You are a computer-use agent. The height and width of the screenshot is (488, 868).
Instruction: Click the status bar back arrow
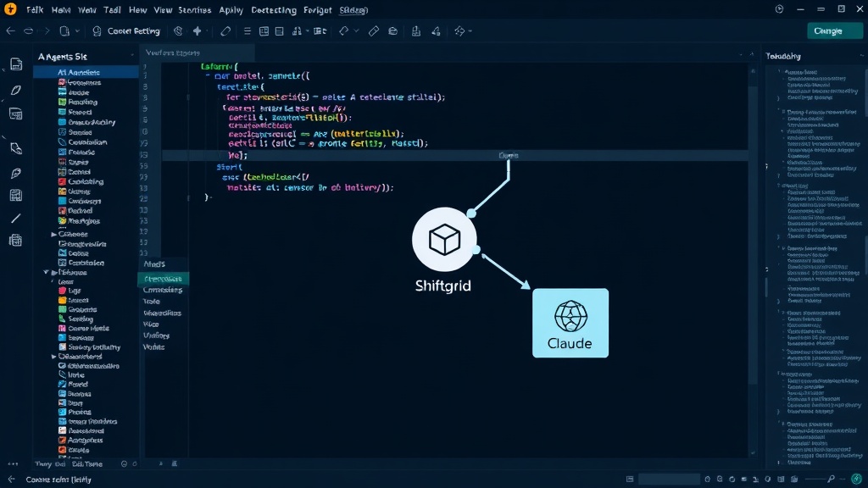(11, 480)
